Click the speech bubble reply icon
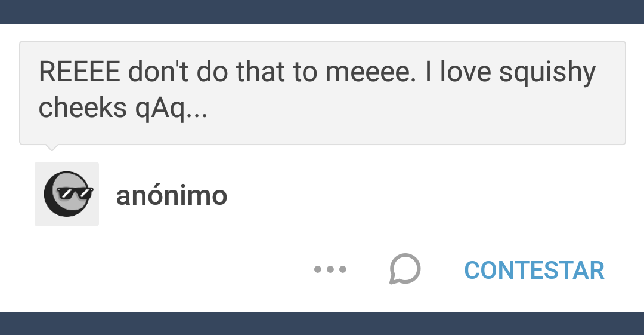 pyautogui.click(x=405, y=269)
